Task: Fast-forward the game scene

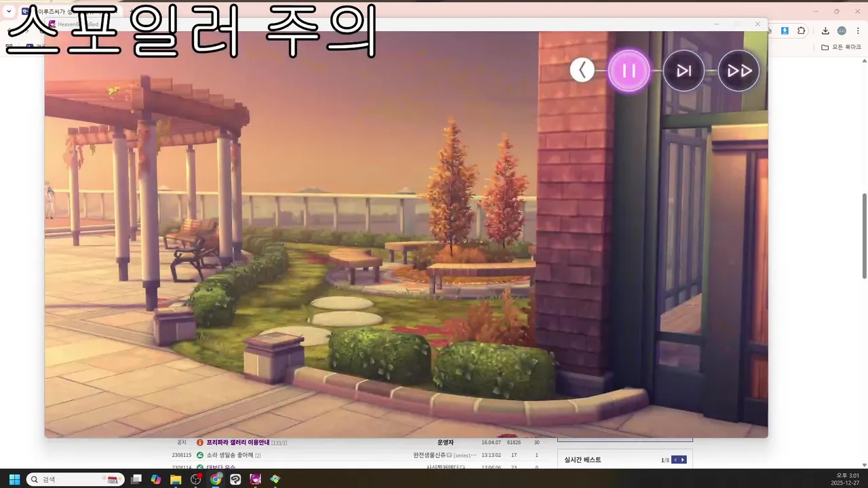Action: 738,70
